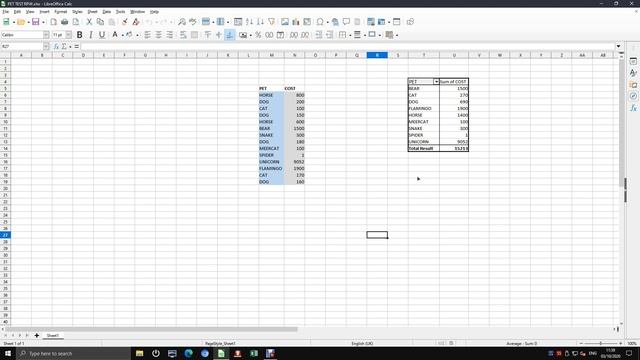This screenshot has height=360, width=640.
Task: Toggle Align Top
Action: click(208, 35)
